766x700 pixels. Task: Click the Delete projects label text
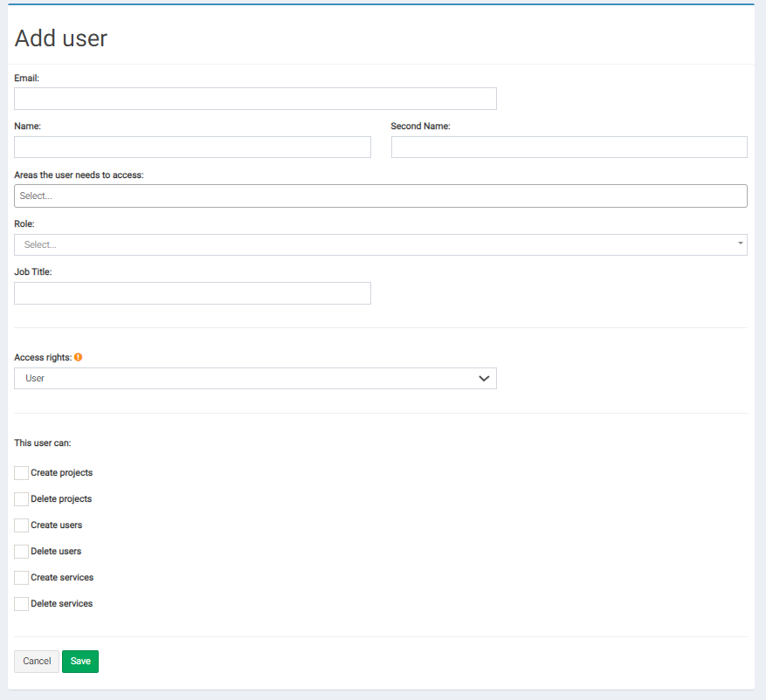coord(61,499)
